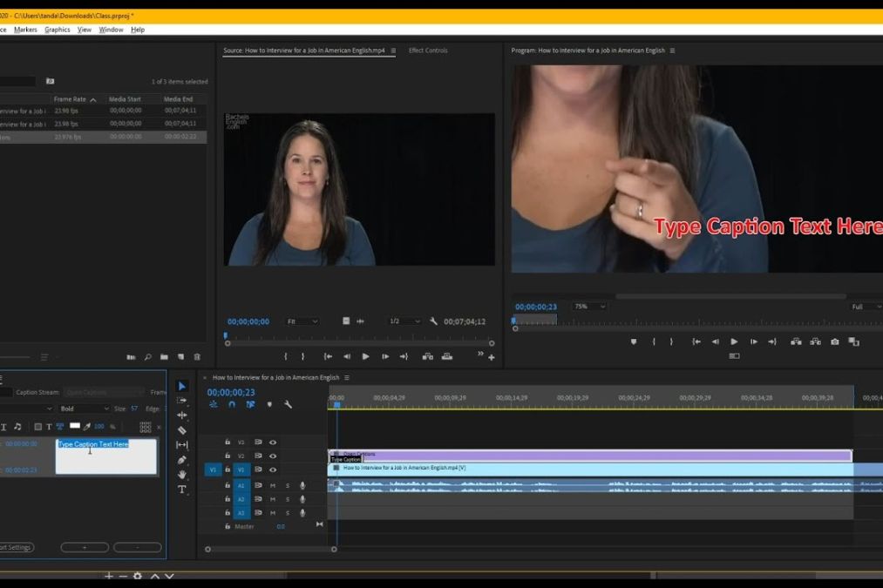The height and width of the screenshot is (588, 883).
Task: Select the Pen tool
Action: click(x=182, y=460)
